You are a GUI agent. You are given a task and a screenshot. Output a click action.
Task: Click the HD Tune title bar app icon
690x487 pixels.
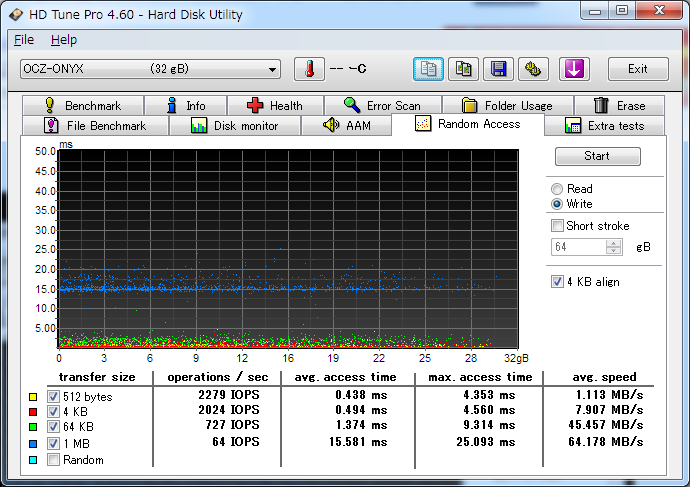[16, 15]
